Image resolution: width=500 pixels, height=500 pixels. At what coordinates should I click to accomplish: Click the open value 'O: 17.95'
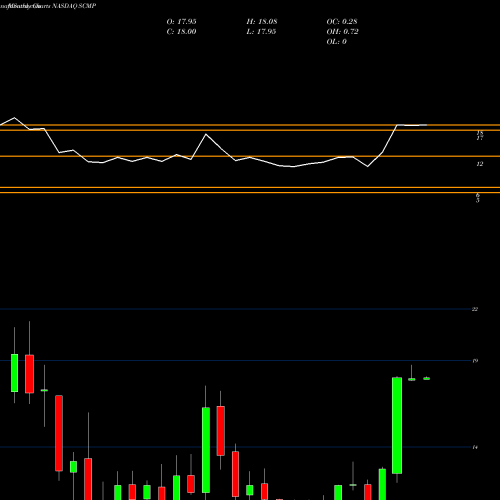(x=181, y=22)
